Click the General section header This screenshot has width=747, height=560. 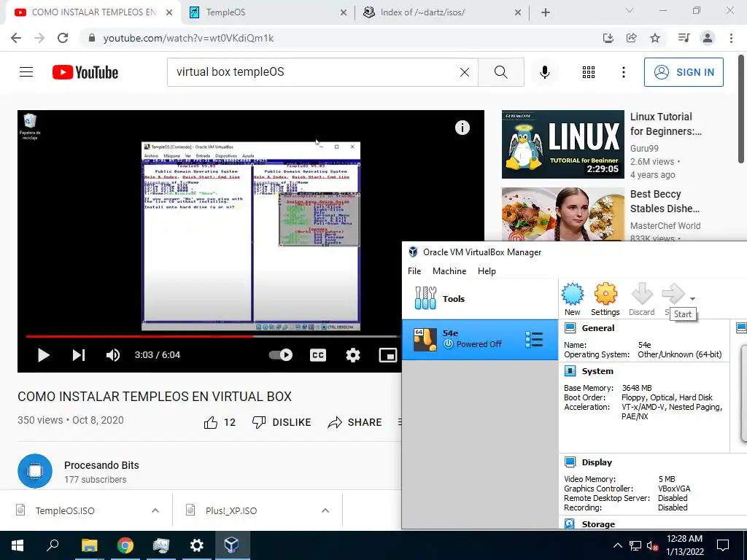coord(598,328)
